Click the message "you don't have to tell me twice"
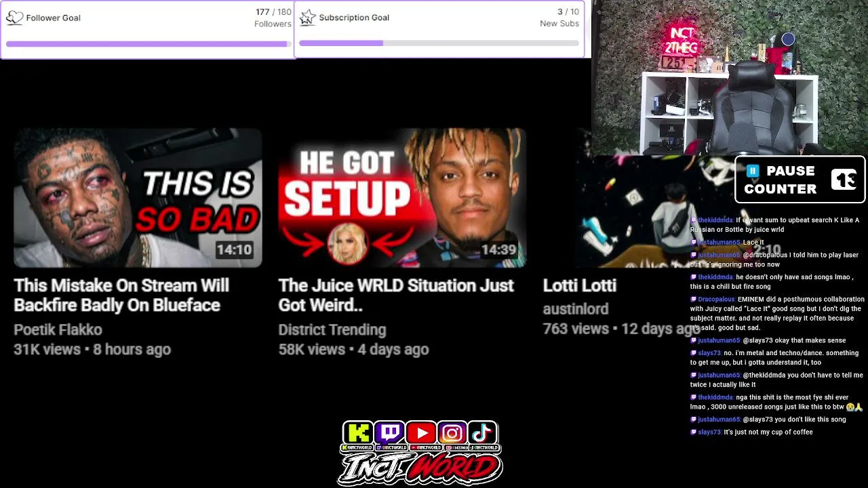 tap(776, 380)
